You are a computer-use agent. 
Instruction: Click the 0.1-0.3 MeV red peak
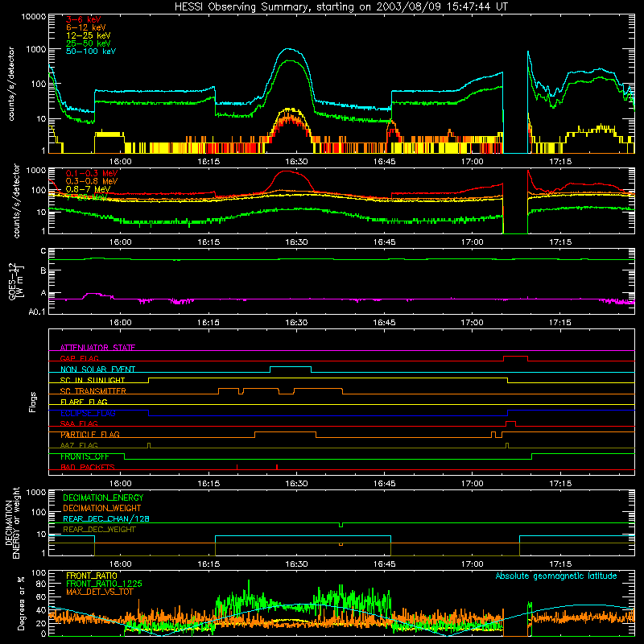(x=288, y=171)
